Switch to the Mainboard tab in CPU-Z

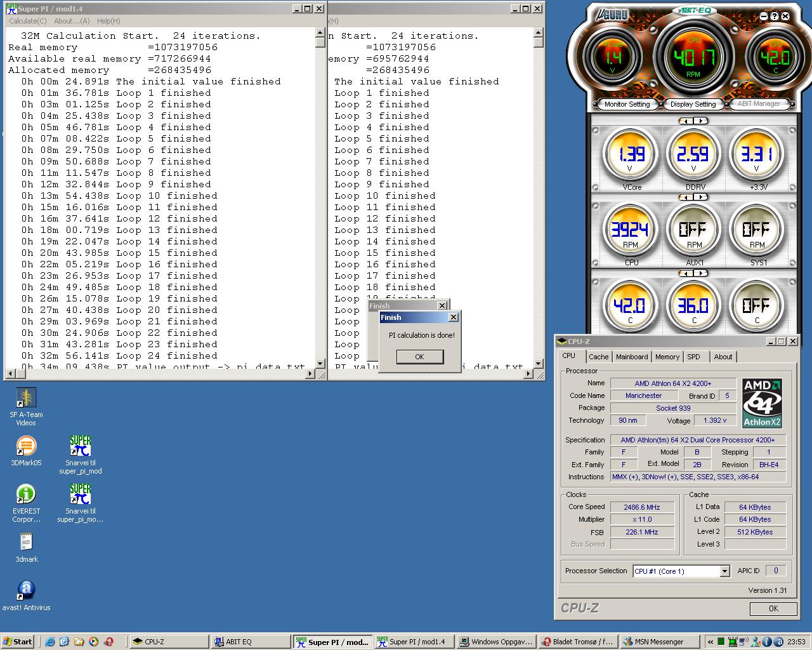632,357
